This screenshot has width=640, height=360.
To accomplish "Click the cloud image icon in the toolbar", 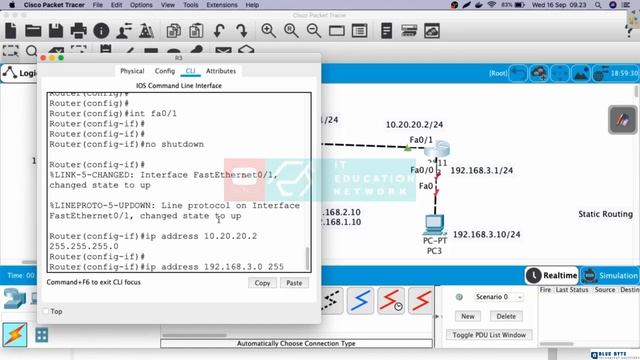I will (x=432, y=31).
